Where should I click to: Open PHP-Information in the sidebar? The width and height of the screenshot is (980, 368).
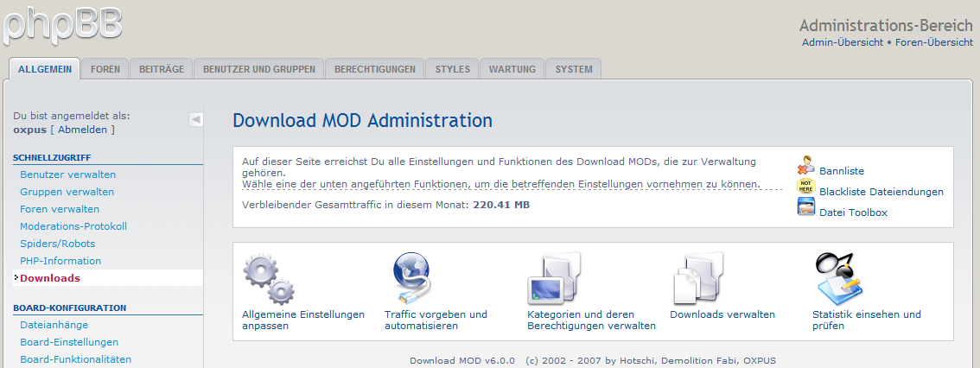pos(60,261)
